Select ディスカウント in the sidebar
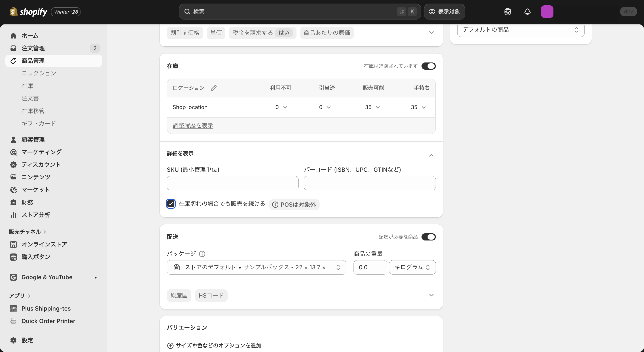Screen dimensions: 644x352 click(x=41, y=165)
